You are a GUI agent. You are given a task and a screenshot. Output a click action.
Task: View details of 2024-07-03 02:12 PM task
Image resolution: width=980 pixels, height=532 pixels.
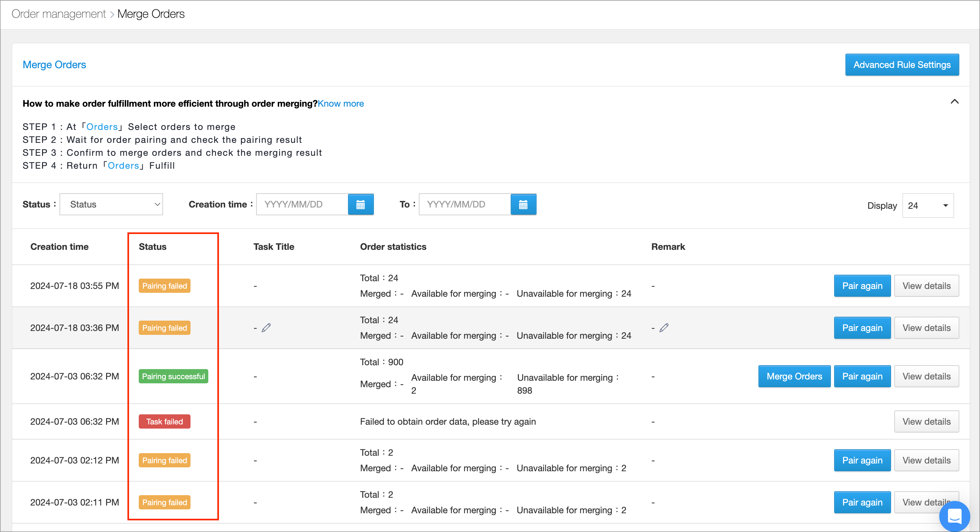[x=926, y=460]
